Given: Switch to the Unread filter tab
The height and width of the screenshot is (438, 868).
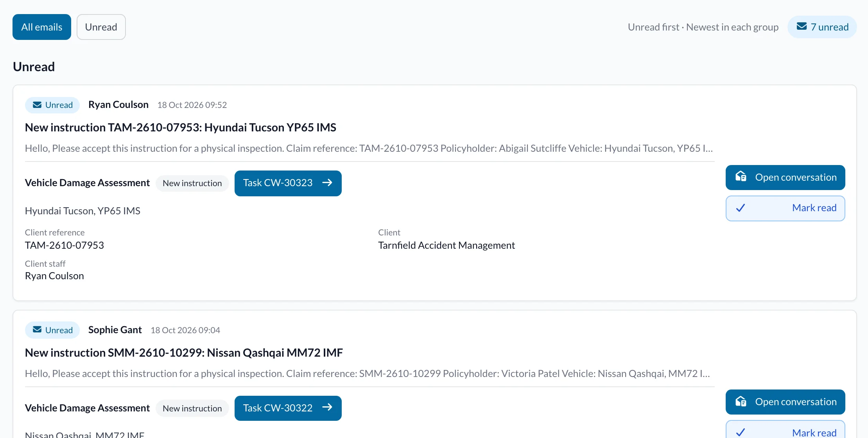Looking at the screenshot, I should pos(101,27).
